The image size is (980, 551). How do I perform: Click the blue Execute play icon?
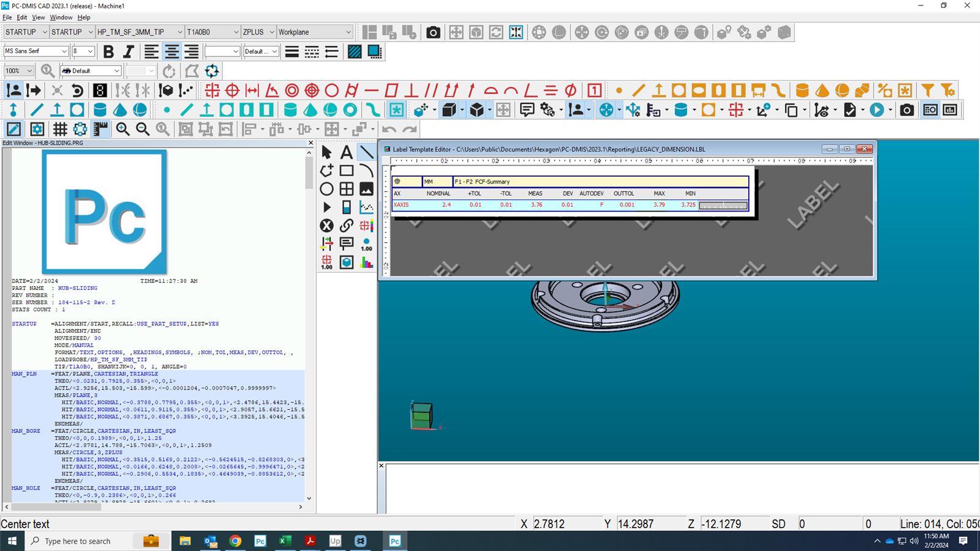(877, 110)
